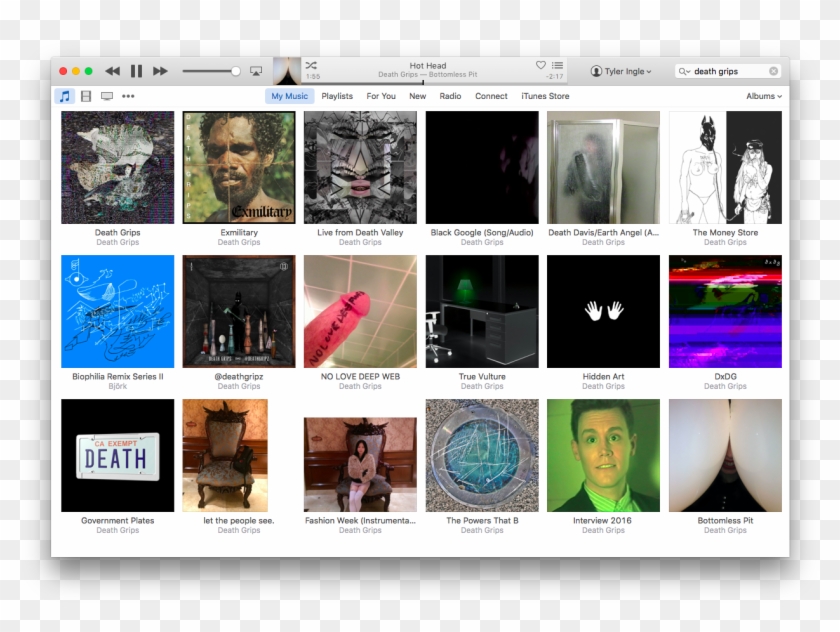Open the For You tab
840x632 pixels.
coord(381,96)
